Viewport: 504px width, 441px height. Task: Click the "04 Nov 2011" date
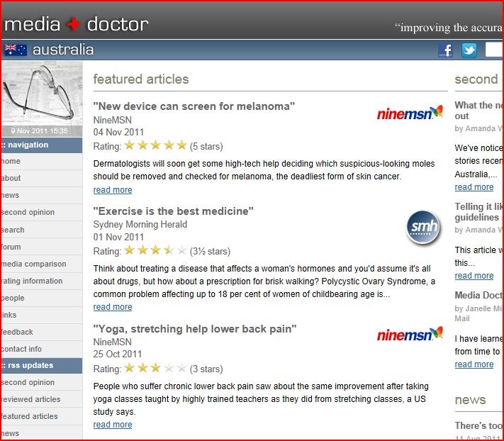pos(118,132)
